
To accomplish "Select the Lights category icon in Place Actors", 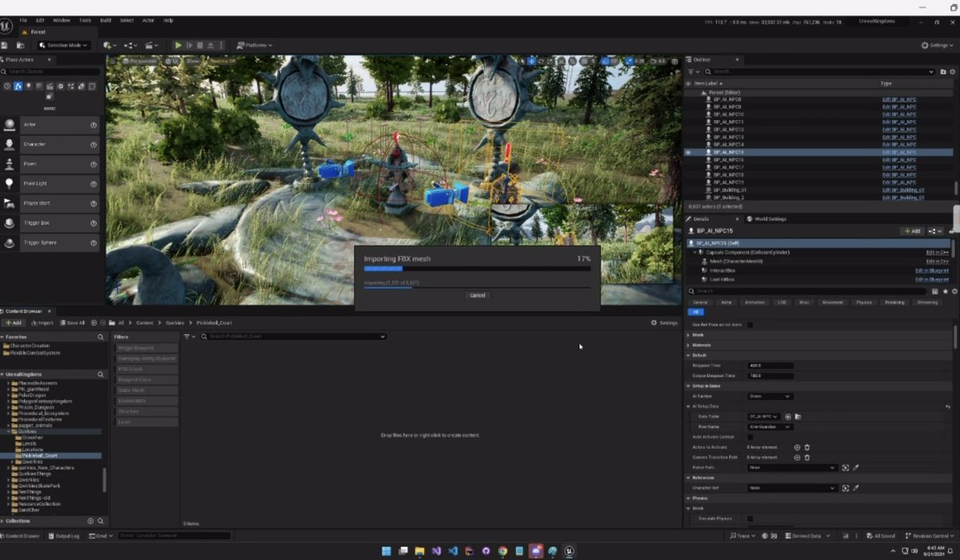I will (29, 86).
